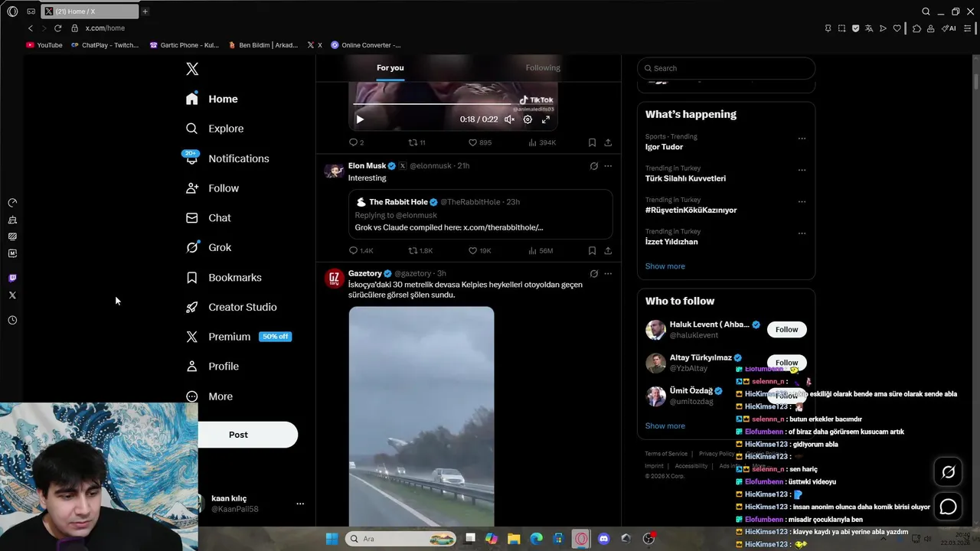The height and width of the screenshot is (551, 980).
Task: Open options for #RüşvetinKöküKazınıyor trend
Action: [802, 202]
